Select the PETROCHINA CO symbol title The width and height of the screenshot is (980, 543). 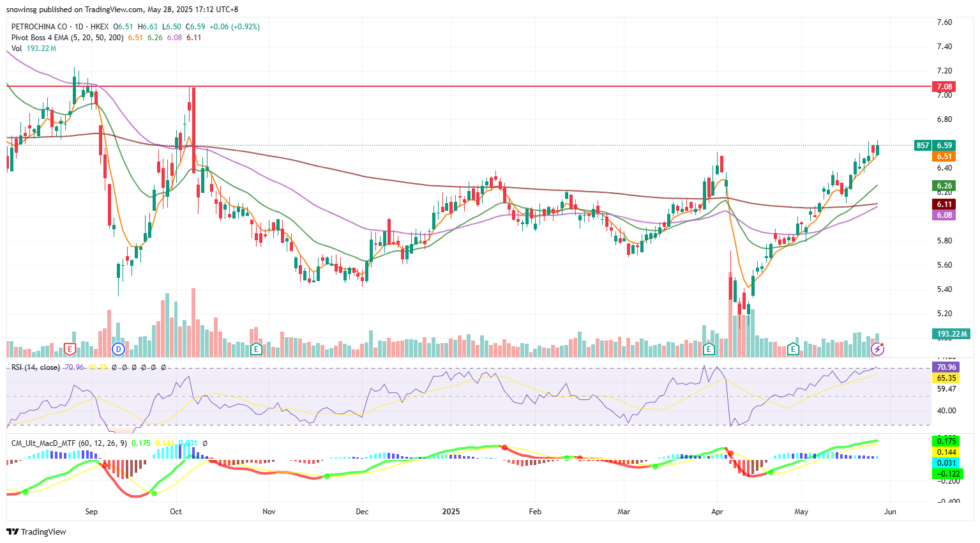point(39,27)
